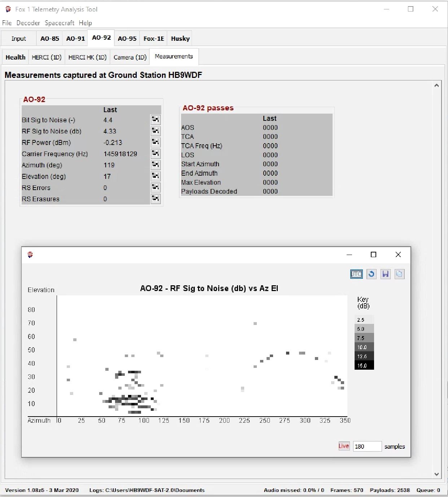This screenshot has height=497, width=448.
Task: Click the 10.0 dB key swatch
Action: (364, 347)
